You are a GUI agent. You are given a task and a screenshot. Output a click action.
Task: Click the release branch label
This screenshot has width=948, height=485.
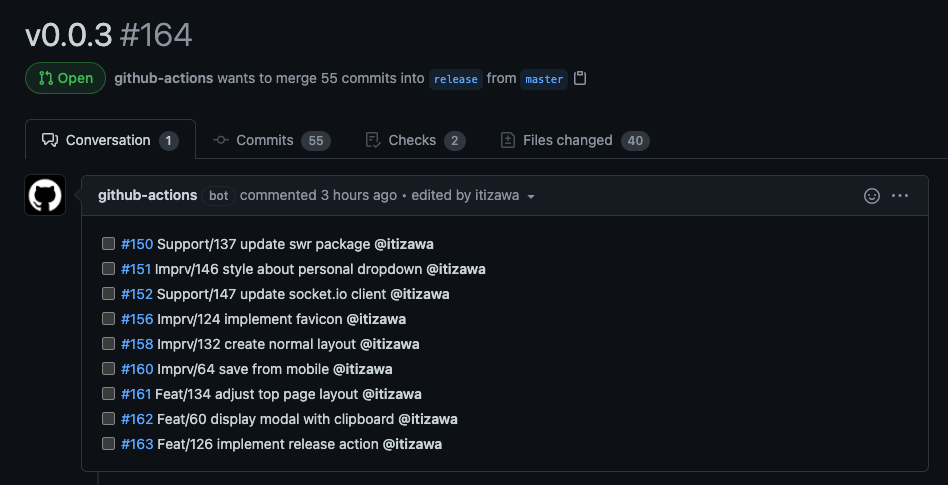pos(456,79)
